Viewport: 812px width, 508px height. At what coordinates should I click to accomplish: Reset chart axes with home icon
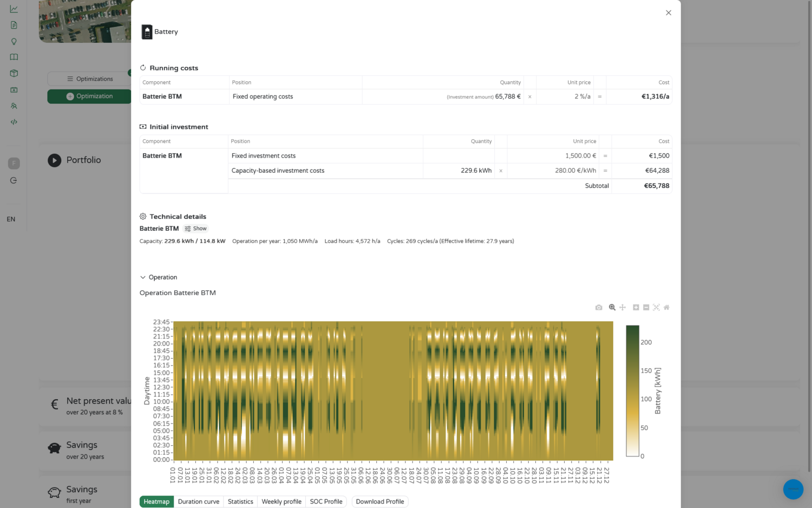coord(666,308)
